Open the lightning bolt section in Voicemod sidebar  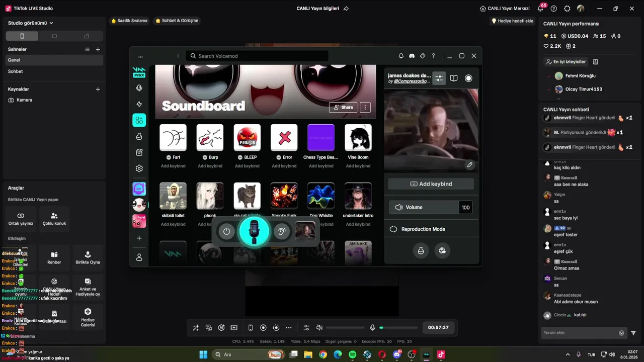[139, 104]
